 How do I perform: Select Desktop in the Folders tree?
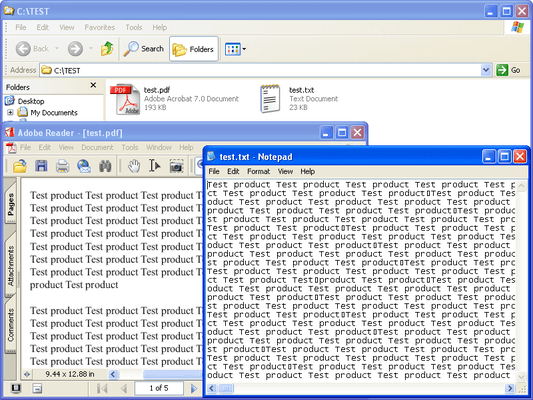pyautogui.click(x=31, y=101)
